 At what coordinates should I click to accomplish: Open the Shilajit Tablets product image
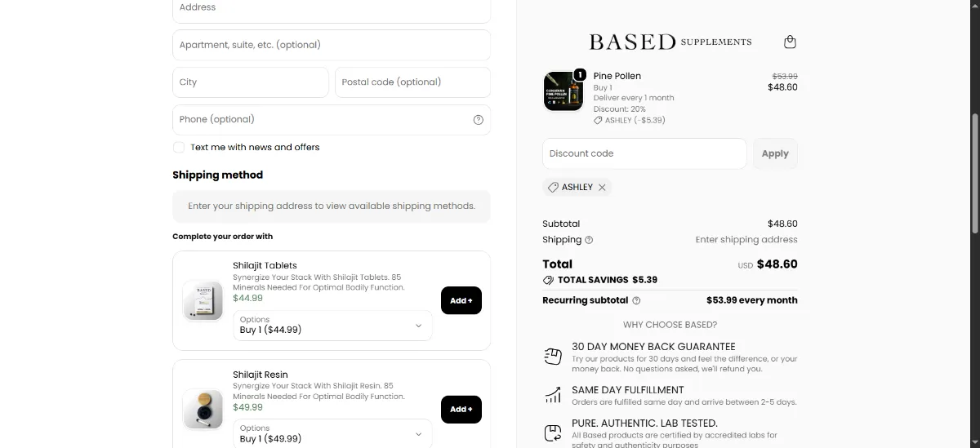(203, 300)
